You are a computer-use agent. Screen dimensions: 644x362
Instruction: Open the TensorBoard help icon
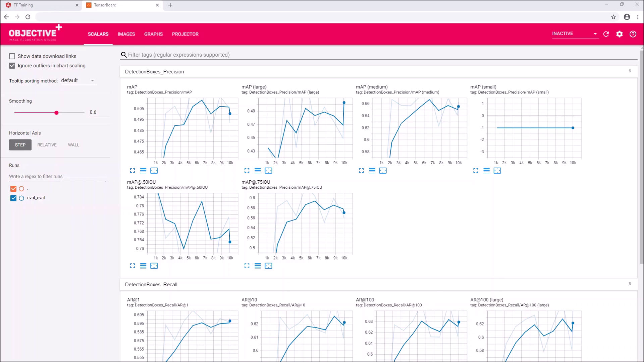point(633,34)
